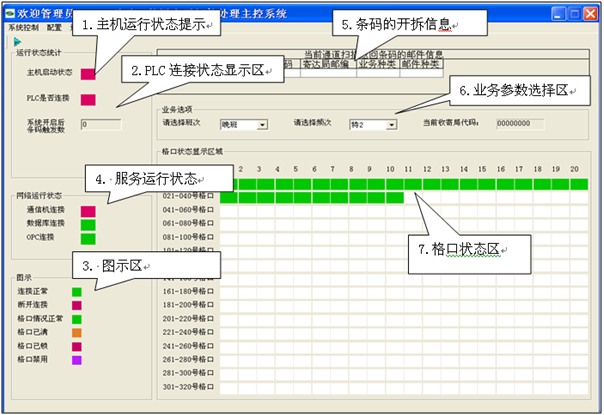Click the application icon in title bar
The width and height of the screenshot is (604, 415).
point(9,14)
